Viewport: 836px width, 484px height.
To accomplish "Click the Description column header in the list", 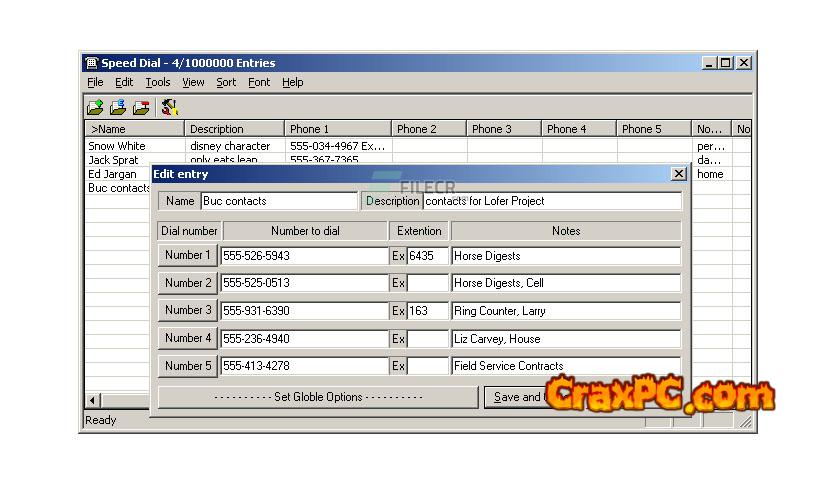I will (x=234, y=129).
